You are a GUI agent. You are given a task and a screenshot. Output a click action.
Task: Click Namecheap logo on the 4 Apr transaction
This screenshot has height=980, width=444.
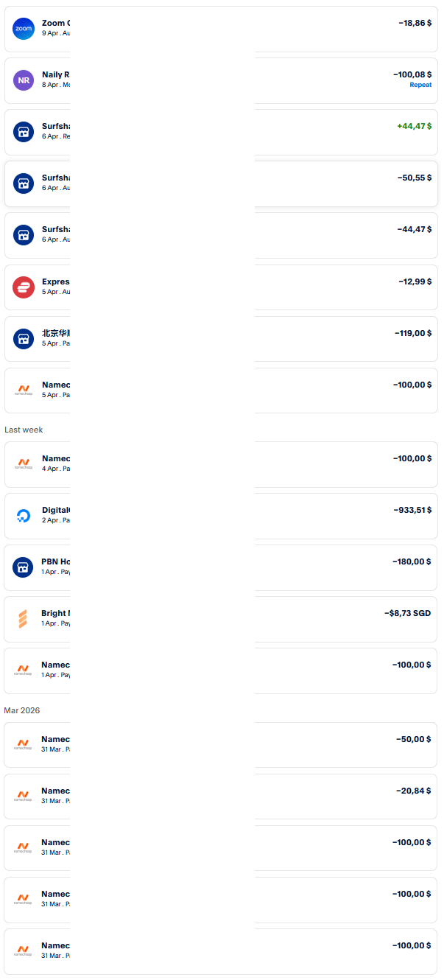[x=24, y=463]
